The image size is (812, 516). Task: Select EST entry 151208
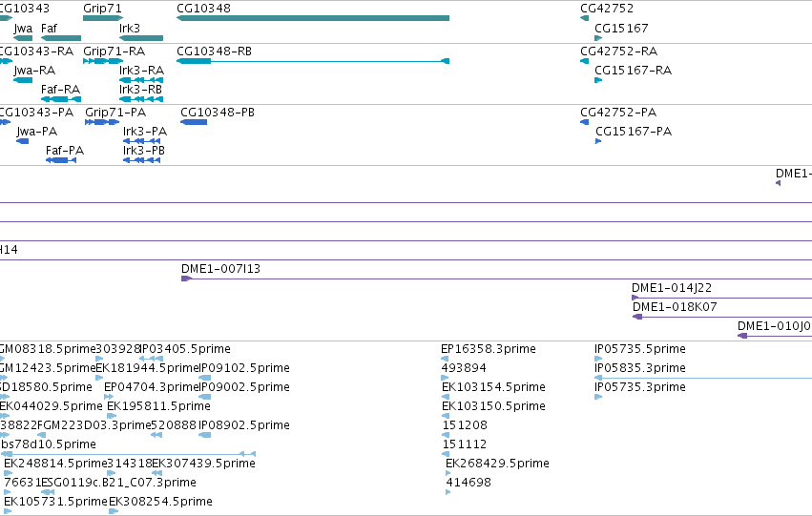tap(465, 425)
